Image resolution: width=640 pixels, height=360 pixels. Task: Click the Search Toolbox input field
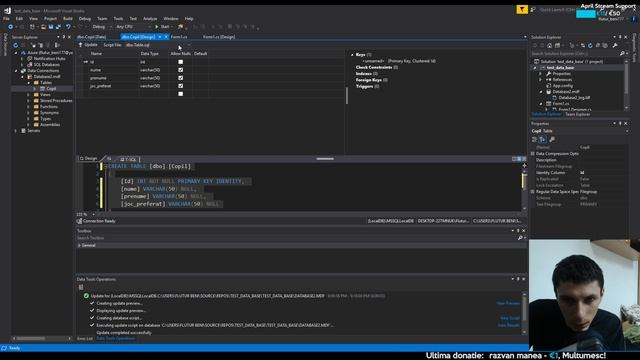coord(296,238)
